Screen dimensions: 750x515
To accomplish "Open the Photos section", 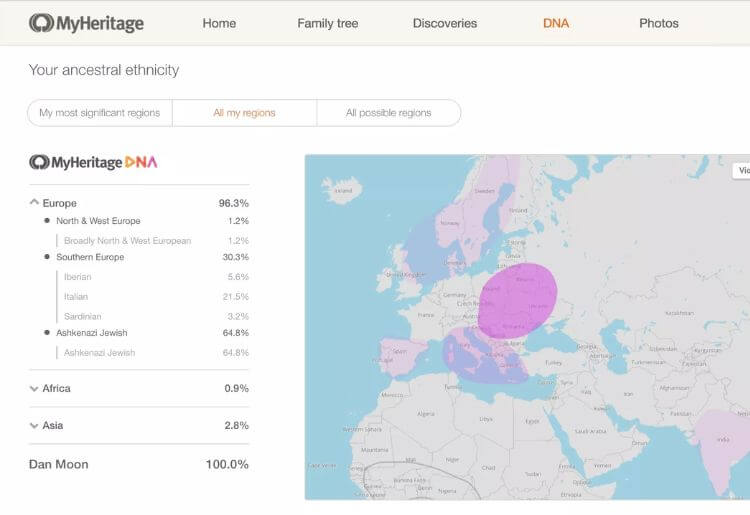I will point(658,23).
